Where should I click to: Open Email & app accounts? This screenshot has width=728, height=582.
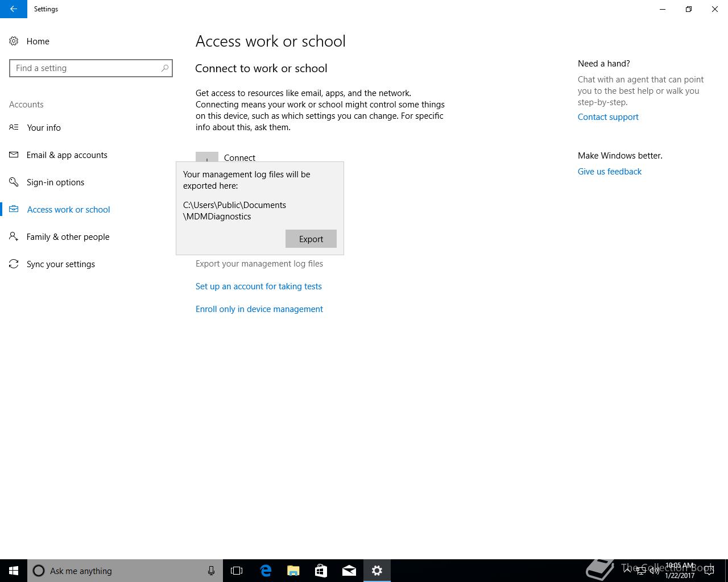point(67,155)
